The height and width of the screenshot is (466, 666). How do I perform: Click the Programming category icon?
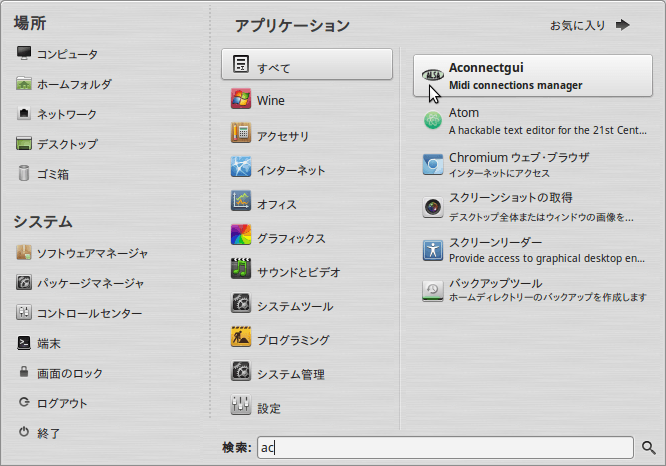click(x=241, y=337)
